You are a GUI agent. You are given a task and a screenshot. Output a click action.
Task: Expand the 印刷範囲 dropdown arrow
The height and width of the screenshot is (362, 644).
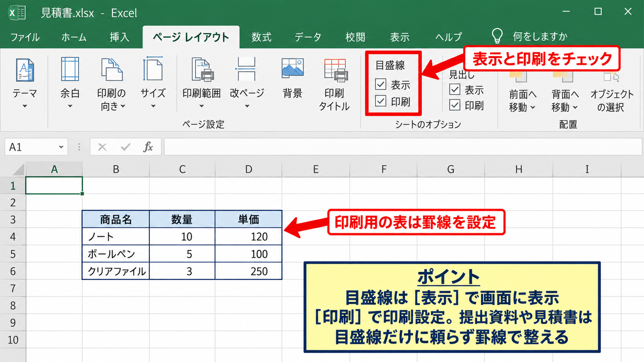(201, 106)
